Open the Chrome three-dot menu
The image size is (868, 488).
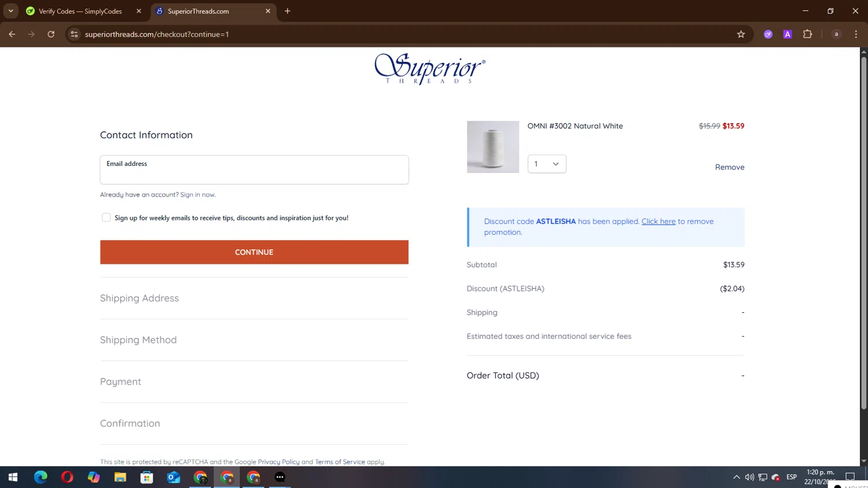click(856, 34)
